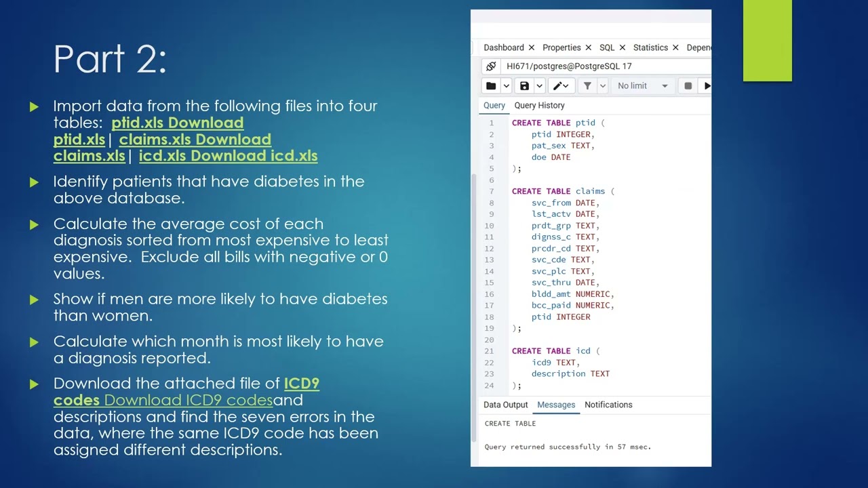
Task: Click the 'description TEXT' line
Action: point(570,374)
